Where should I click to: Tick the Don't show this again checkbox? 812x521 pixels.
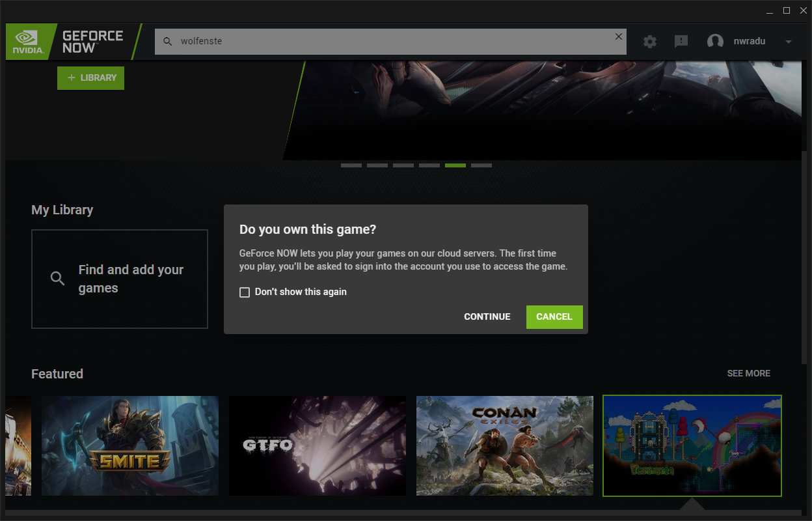(245, 292)
